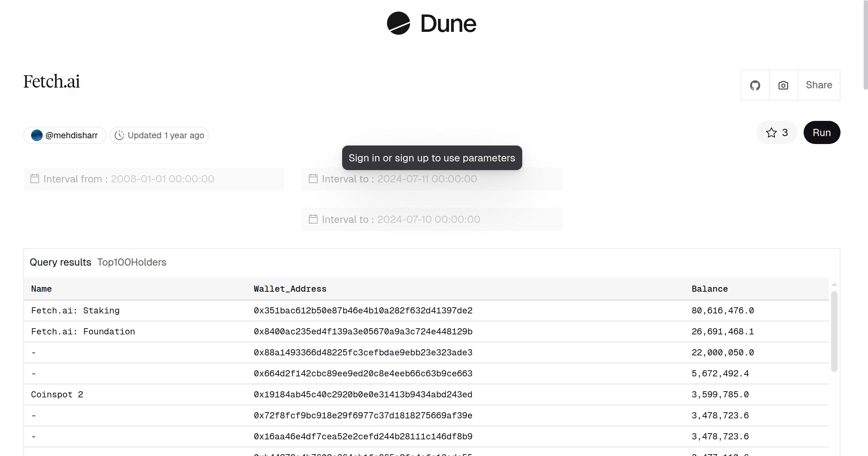Click calendar icon of 2024-07-10 field
The height and width of the screenshot is (456, 868).
[x=313, y=219]
